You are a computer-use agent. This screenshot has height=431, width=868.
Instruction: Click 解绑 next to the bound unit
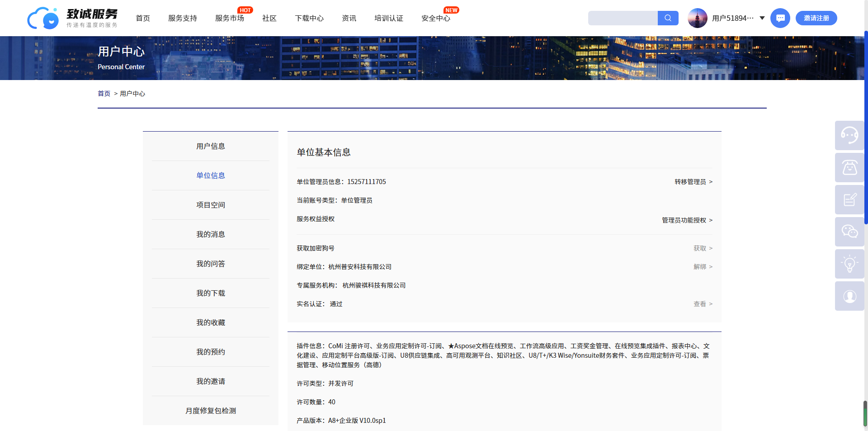pos(703,267)
